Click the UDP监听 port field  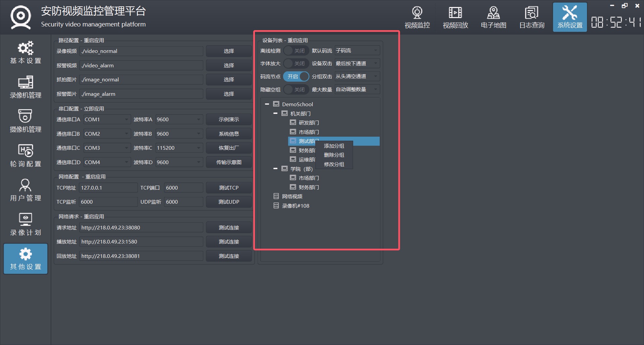click(x=183, y=202)
